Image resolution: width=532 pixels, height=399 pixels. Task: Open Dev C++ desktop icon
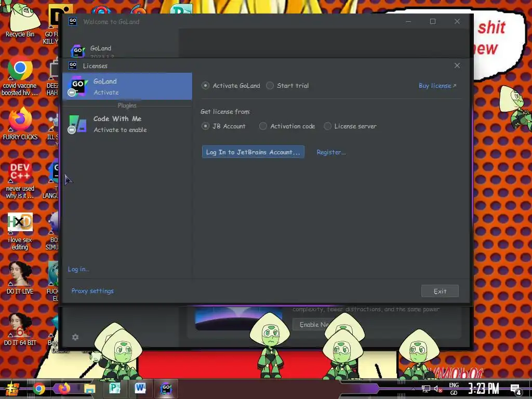pyautogui.click(x=20, y=179)
